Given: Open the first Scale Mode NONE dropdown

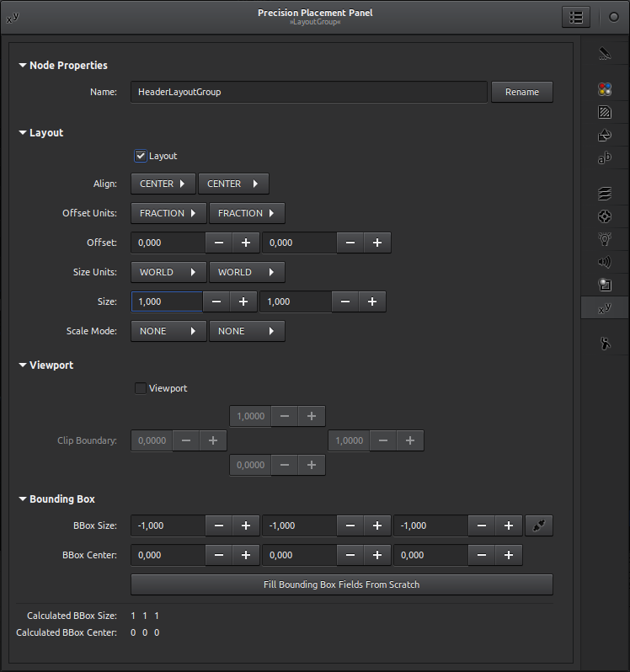Looking at the screenshot, I should coord(168,331).
